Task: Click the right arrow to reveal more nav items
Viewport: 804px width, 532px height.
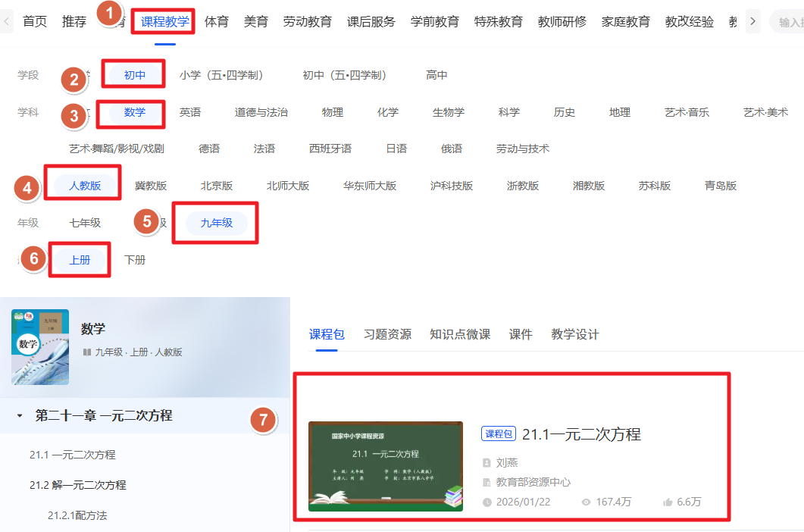Action: click(x=752, y=21)
